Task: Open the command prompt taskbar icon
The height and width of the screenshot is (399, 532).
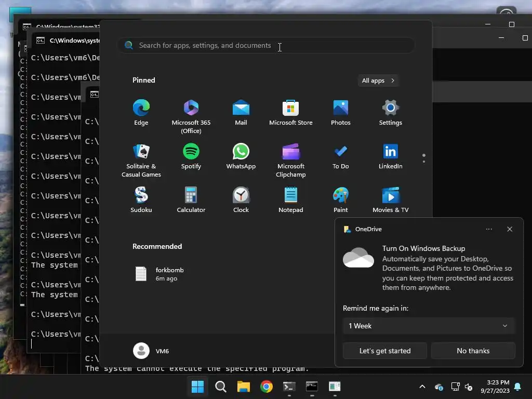Action: pyautogui.click(x=312, y=387)
